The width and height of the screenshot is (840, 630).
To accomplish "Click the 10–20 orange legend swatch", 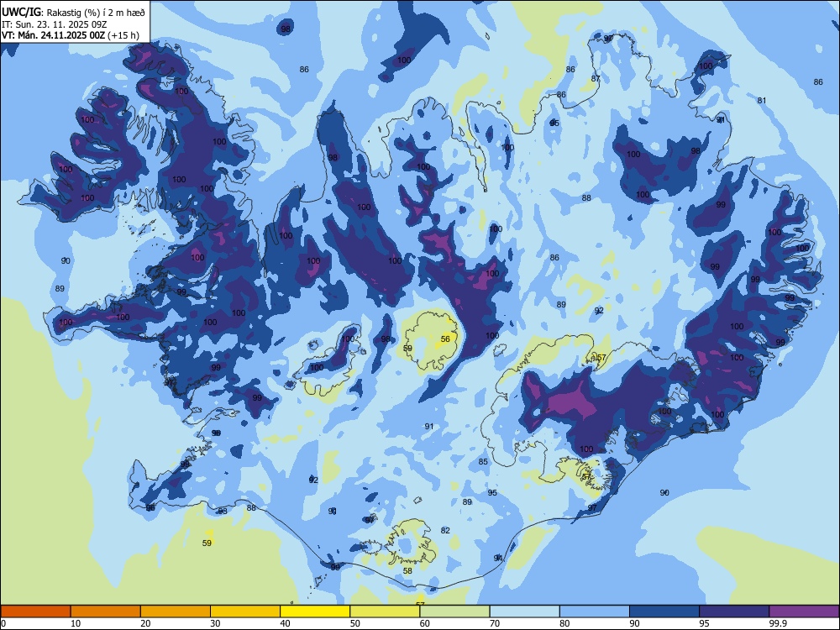I will click(106, 612).
